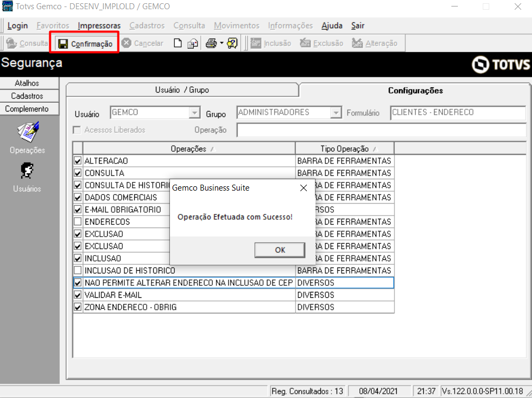Open the Consulta menu in menu bar

tap(189, 25)
